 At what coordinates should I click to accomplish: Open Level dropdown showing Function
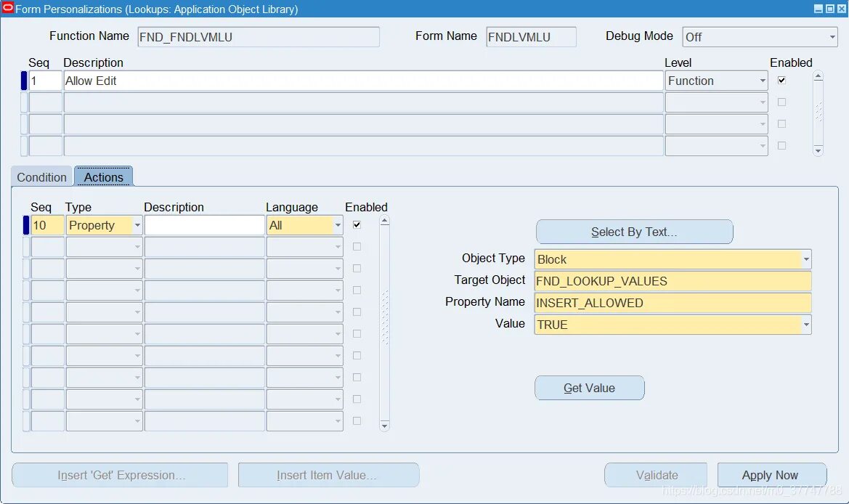(763, 81)
